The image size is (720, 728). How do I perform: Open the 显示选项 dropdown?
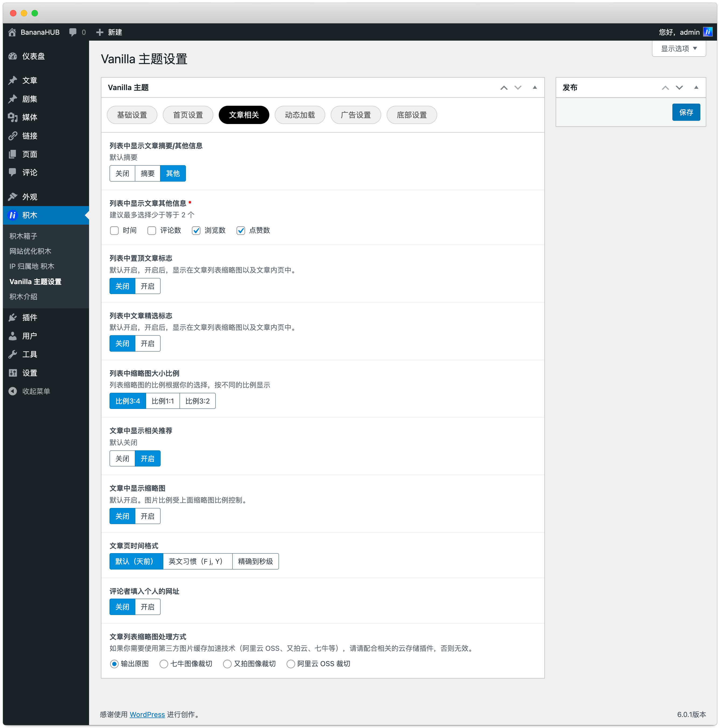tap(679, 49)
